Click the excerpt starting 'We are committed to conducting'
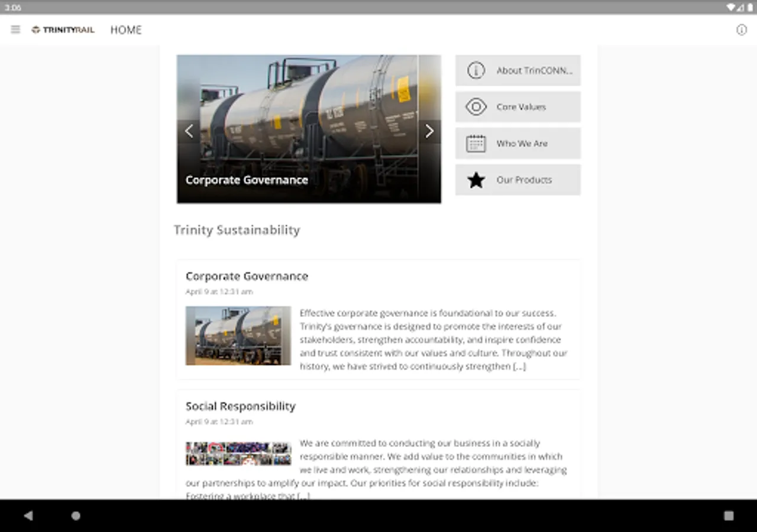This screenshot has width=757, height=532. pos(376,469)
